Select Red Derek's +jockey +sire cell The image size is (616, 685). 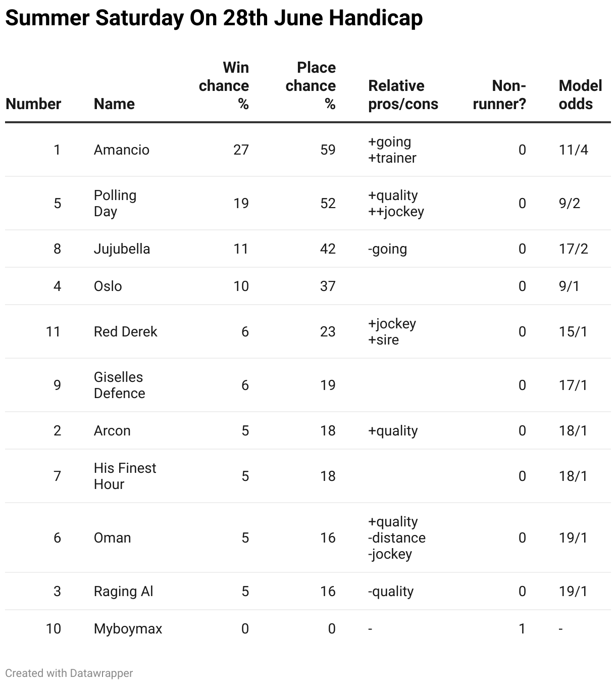click(x=392, y=332)
